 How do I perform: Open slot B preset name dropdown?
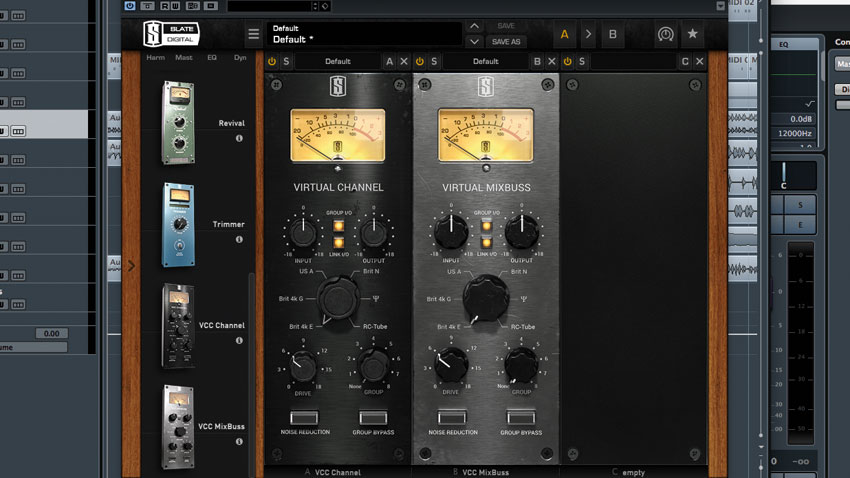point(486,61)
